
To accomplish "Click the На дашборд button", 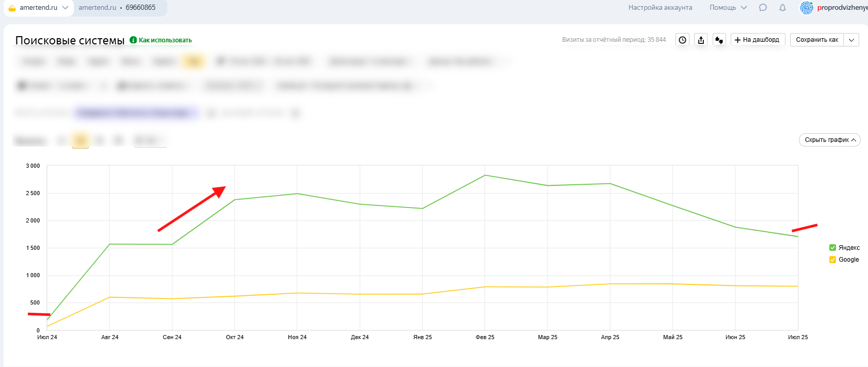I will pos(758,40).
